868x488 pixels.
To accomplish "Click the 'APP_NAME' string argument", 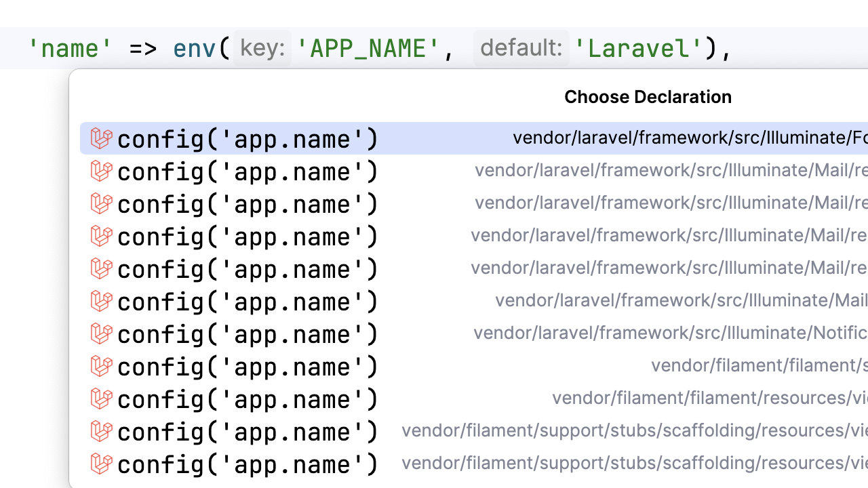I will click(370, 49).
